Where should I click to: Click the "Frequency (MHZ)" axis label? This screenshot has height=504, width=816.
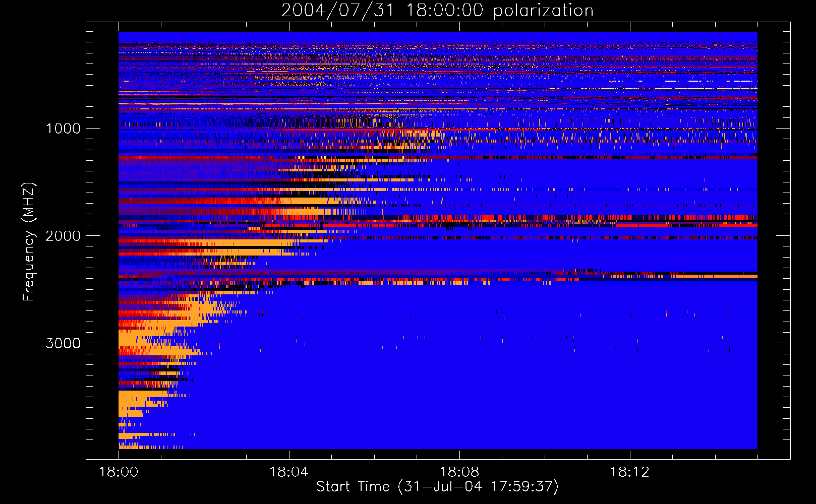29,242
